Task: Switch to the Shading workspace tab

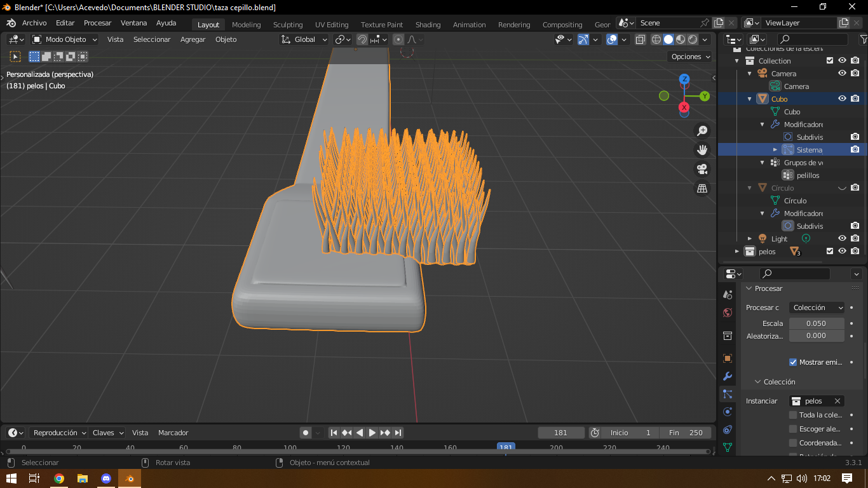Action: (428, 25)
